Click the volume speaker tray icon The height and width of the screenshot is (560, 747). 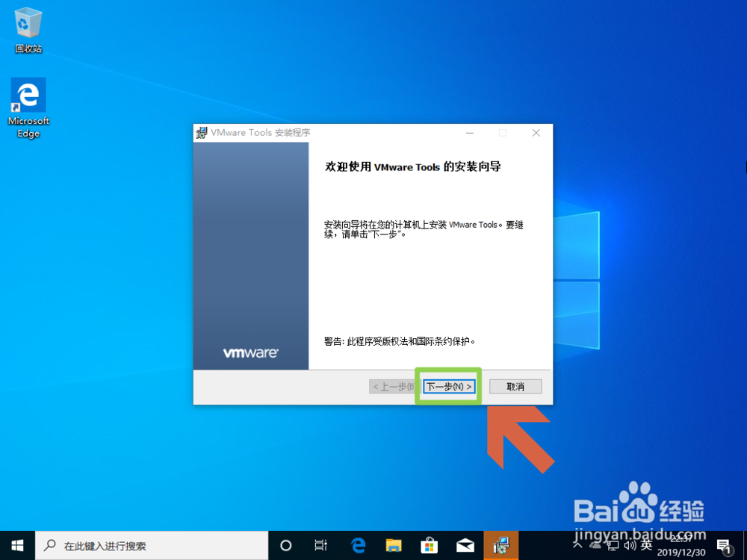630,545
